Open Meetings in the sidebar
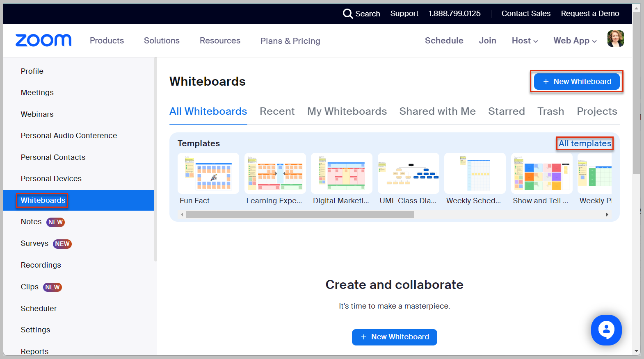Viewport: 644px width, 359px height. tap(37, 93)
